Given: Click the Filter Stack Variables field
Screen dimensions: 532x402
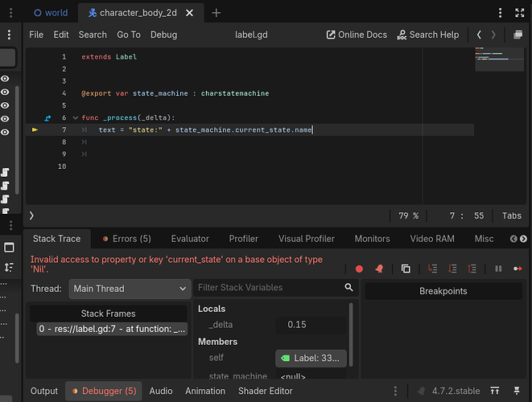Looking at the screenshot, I should [276, 288].
